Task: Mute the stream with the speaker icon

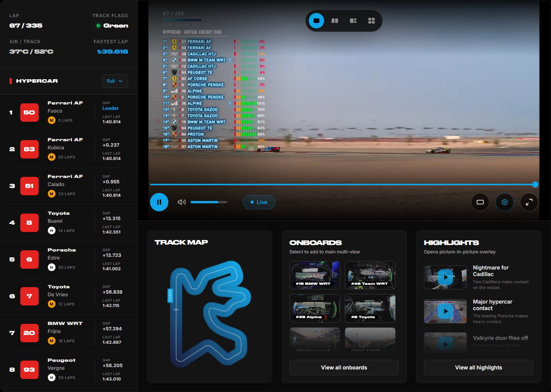Action: [181, 202]
